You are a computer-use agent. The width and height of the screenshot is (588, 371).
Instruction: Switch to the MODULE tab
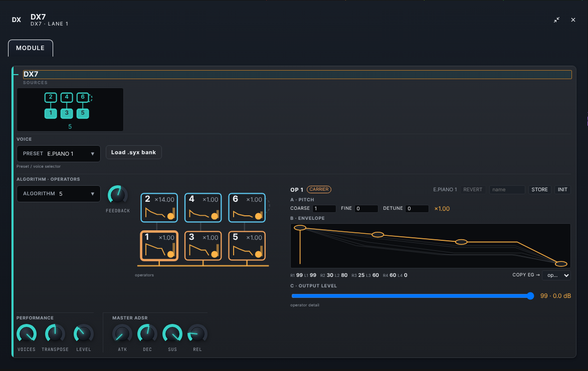31,48
